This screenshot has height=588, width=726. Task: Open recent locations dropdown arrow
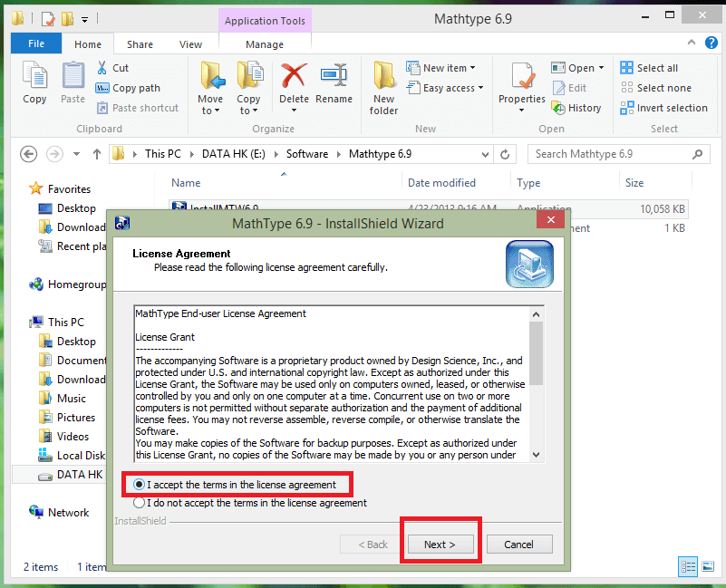[x=76, y=154]
